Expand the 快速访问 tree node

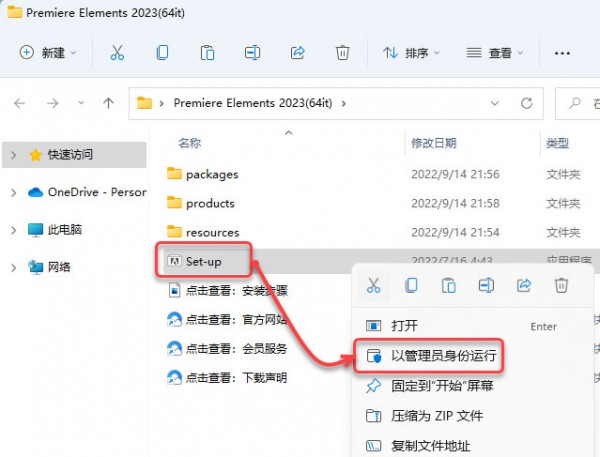point(14,155)
